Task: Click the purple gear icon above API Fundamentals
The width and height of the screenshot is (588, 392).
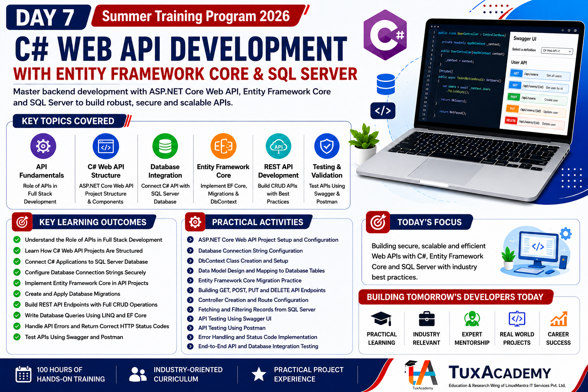Action: 43,146
